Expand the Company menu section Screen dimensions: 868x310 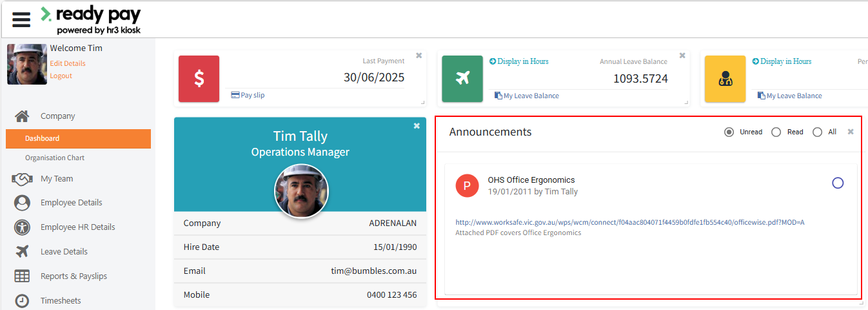[57, 116]
